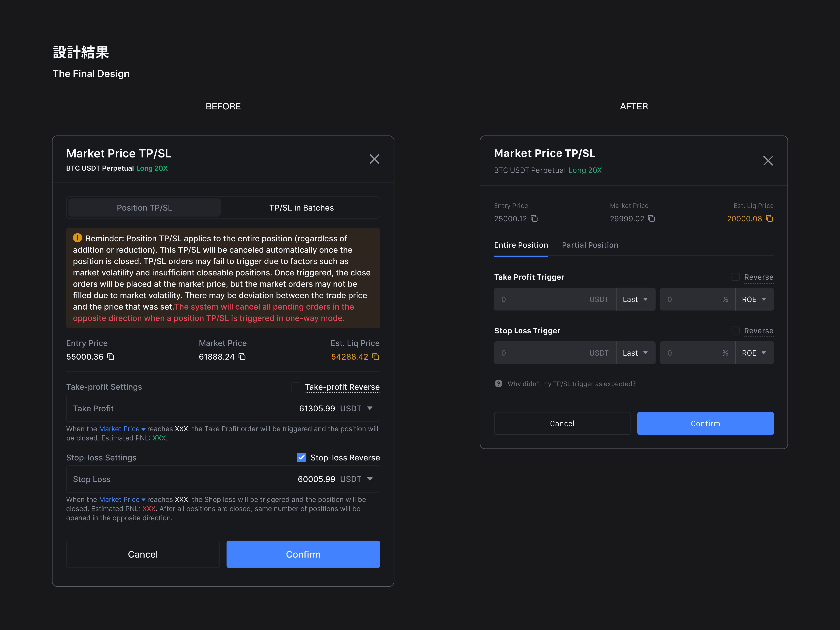The width and height of the screenshot is (840, 630).
Task: Open Last dropdown in Take Profit Trigger
Action: [635, 299]
